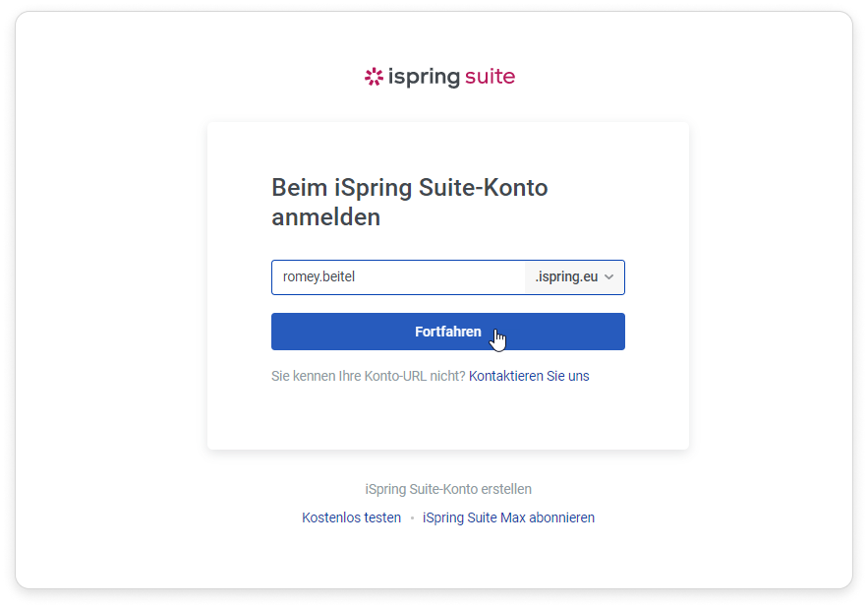Viewport: 868px width, 608px height.
Task: Click the "Beim iSpring Suite-Konto" heading line
Action: point(409,187)
